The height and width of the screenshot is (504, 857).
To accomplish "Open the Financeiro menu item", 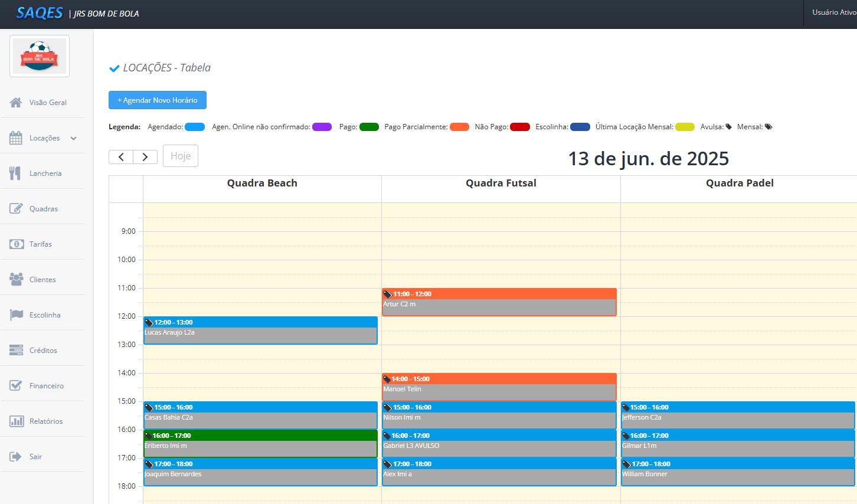I will pos(46,386).
